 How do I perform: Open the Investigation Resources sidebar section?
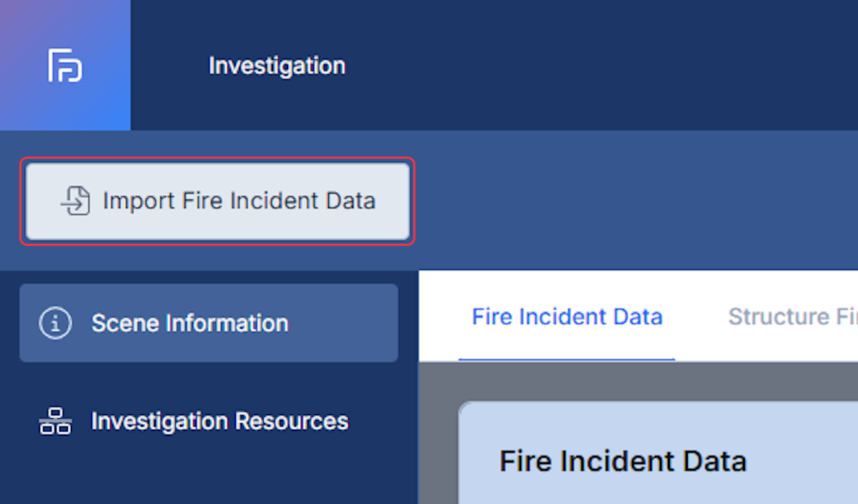209,421
